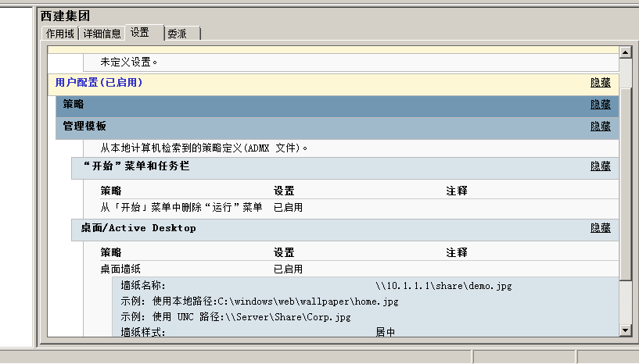Click the UNC path example \\Server\Share\Corp.jpg line
This screenshot has width=639, height=364.
coord(235,317)
